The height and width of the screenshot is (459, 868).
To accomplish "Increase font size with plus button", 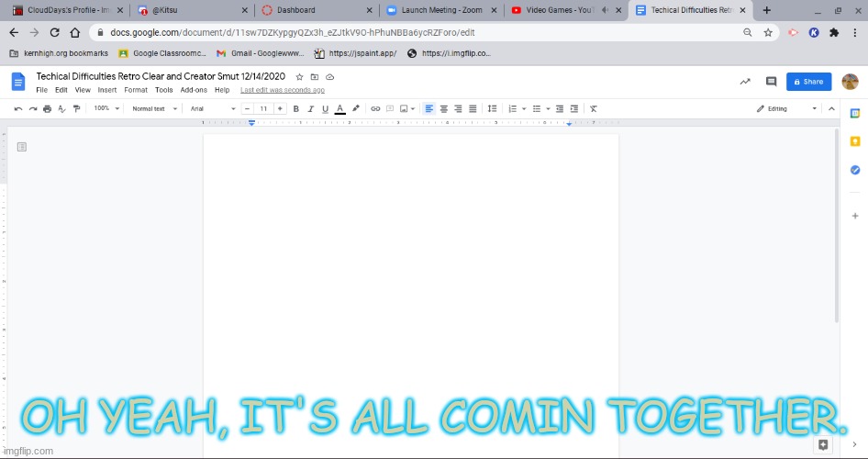I will click(280, 108).
